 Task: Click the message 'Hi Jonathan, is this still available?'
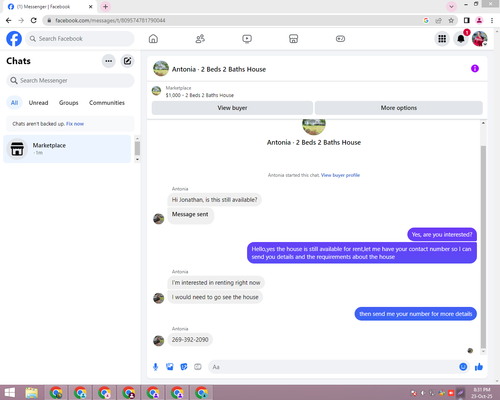point(214,200)
